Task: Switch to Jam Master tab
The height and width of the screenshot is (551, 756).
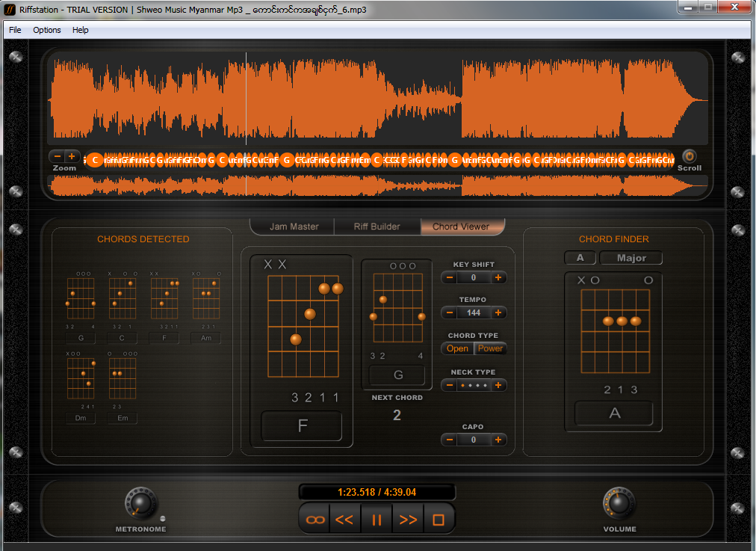Action: [x=294, y=227]
